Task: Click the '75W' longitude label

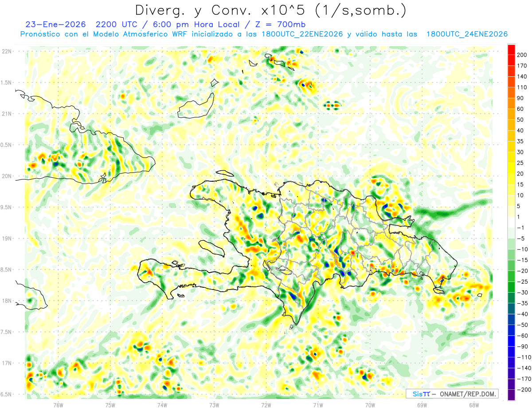Action: 110,404
